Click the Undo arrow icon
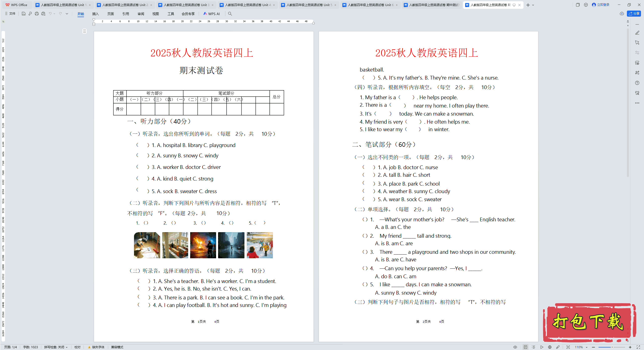Image resolution: width=644 pixels, height=350 pixels. click(50, 14)
